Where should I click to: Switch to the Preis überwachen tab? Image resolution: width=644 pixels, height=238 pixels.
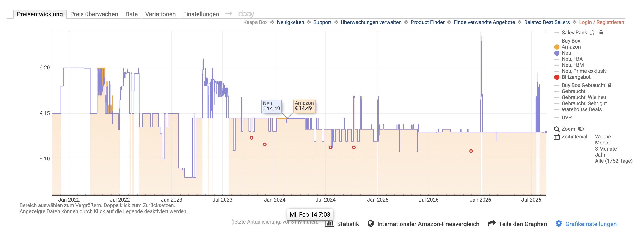pos(94,14)
